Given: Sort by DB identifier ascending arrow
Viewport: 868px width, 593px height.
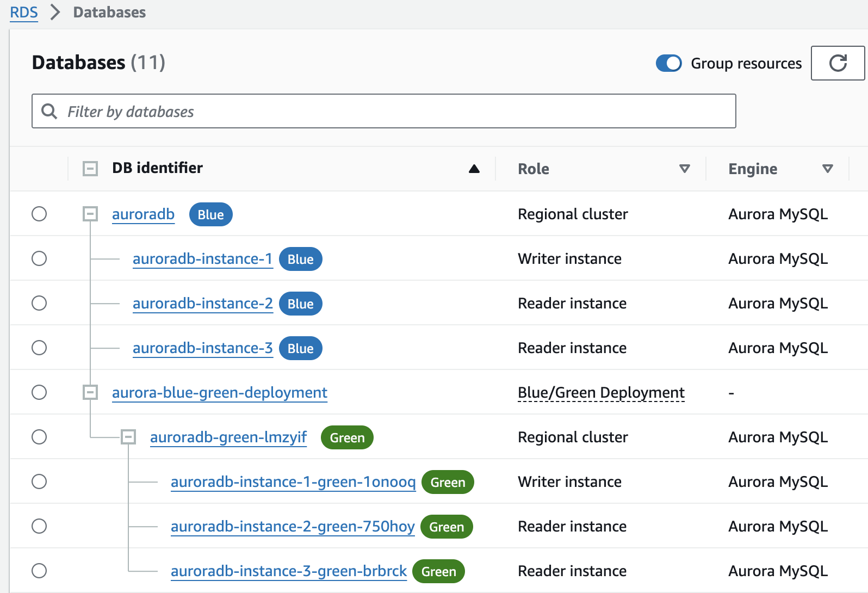Looking at the screenshot, I should tap(474, 169).
